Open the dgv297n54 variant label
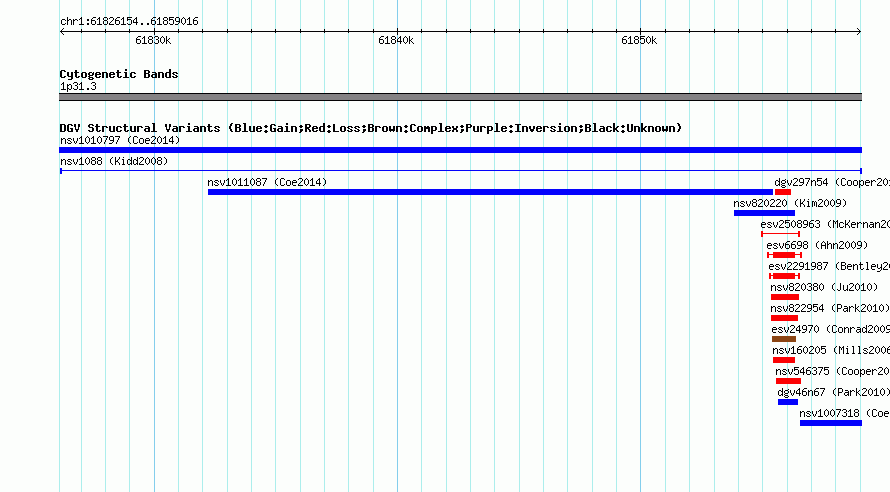The image size is (890, 492). (x=832, y=182)
